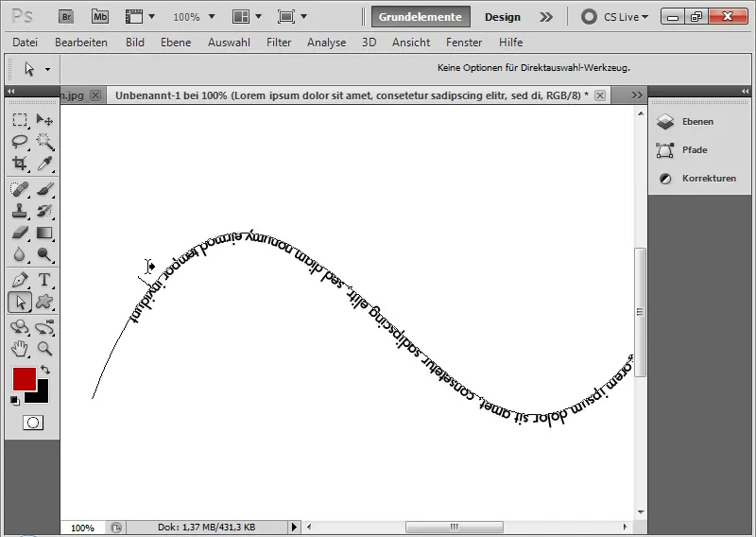756x537 pixels.
Task: Select the Move tool
Action: pyautogui.click(x=44, y=120)
